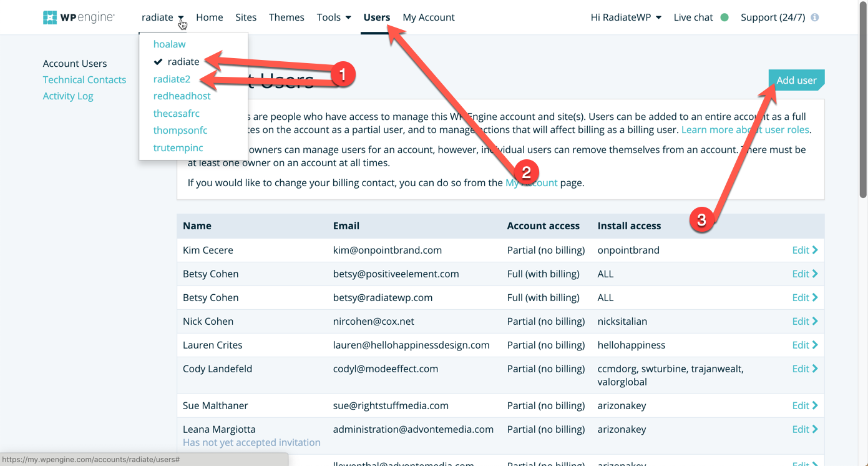The height and width of the screenshot is (466, 868).
Task: Click install access hellohappiness cell
Action: point(631,345)
